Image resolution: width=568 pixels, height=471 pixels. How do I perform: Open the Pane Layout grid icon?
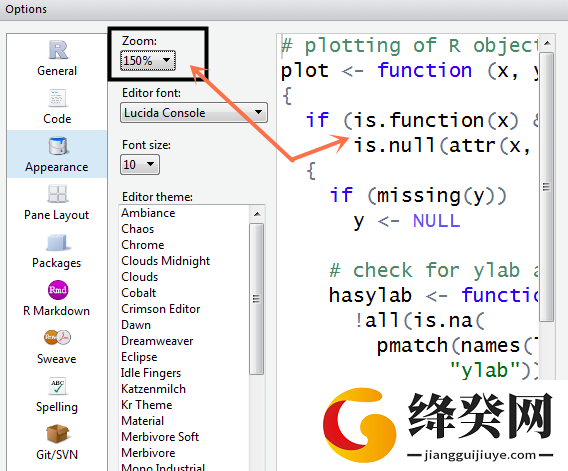click(57, 194)
